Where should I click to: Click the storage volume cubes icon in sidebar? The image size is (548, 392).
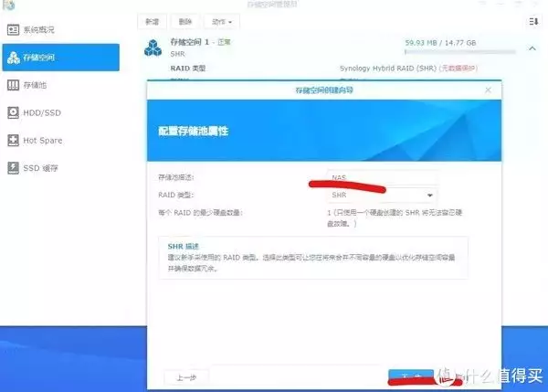tap(14, 58)
